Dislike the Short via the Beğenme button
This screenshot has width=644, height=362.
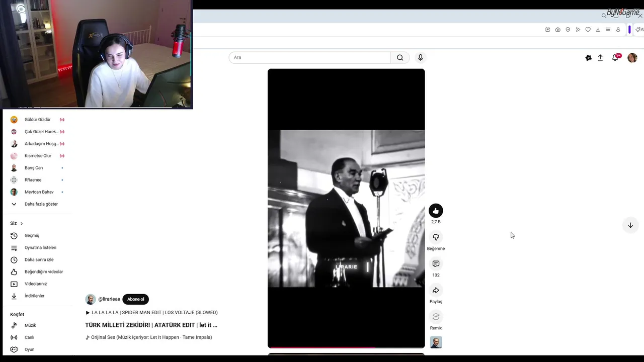tap(436, 237)
